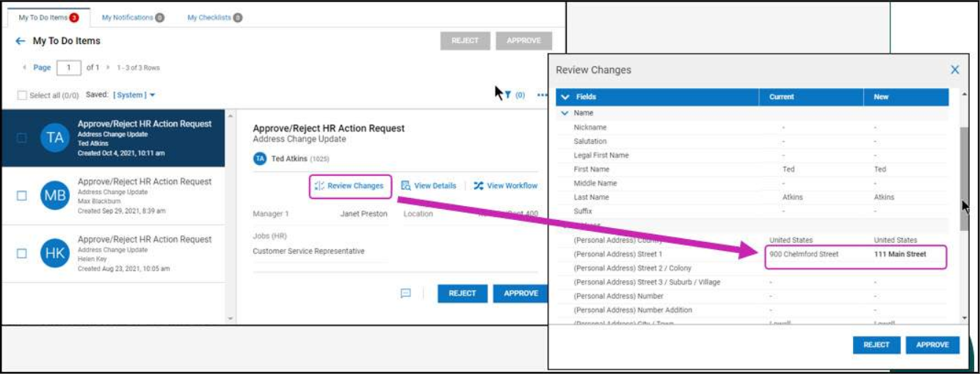
Task: Click the Legal First Name row
Action: [753, 155]
